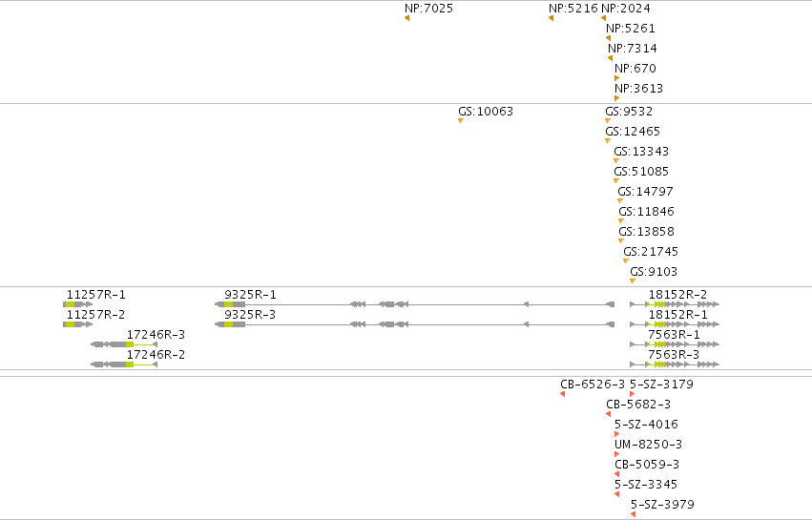This screenshot has height=520, width=812.
Task: Select the NP:7025 insertion marker
Action: pos(407,18)
